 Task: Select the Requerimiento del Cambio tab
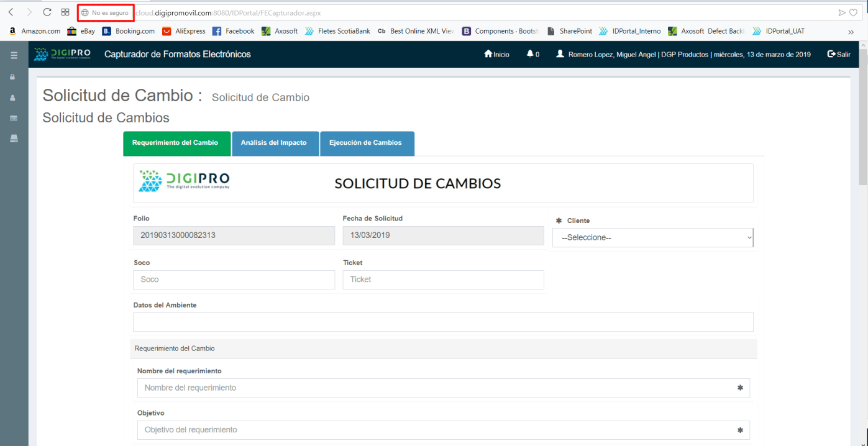click(175, 143)
